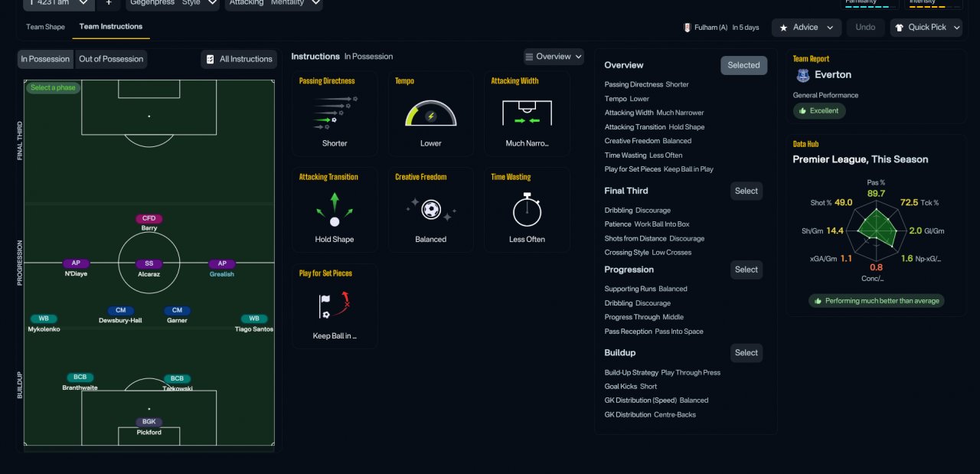Select the CM role badge for Dewsbury-Hall

coord(120,310)
